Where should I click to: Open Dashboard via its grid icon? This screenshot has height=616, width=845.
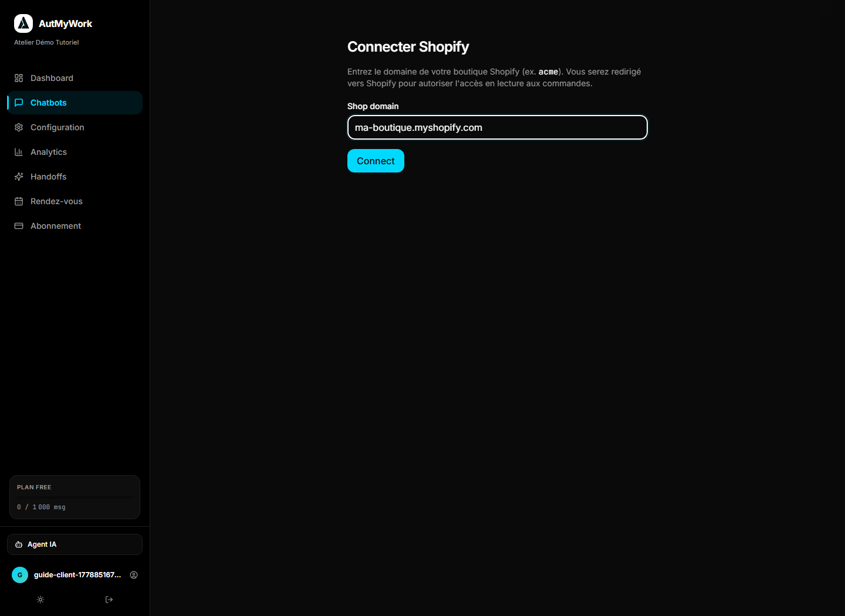point(19,78)
